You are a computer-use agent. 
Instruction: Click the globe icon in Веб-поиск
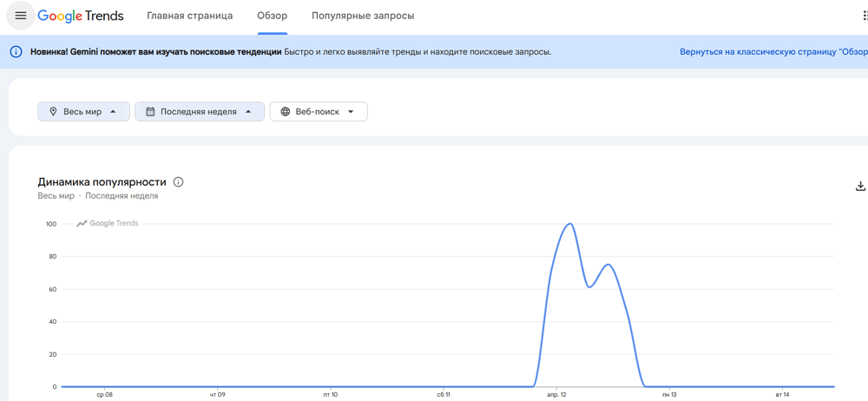tap(286, 112)
